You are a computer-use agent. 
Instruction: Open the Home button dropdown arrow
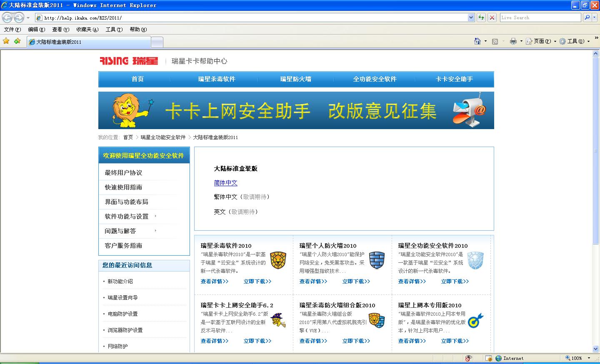click(x=485, y=41)
